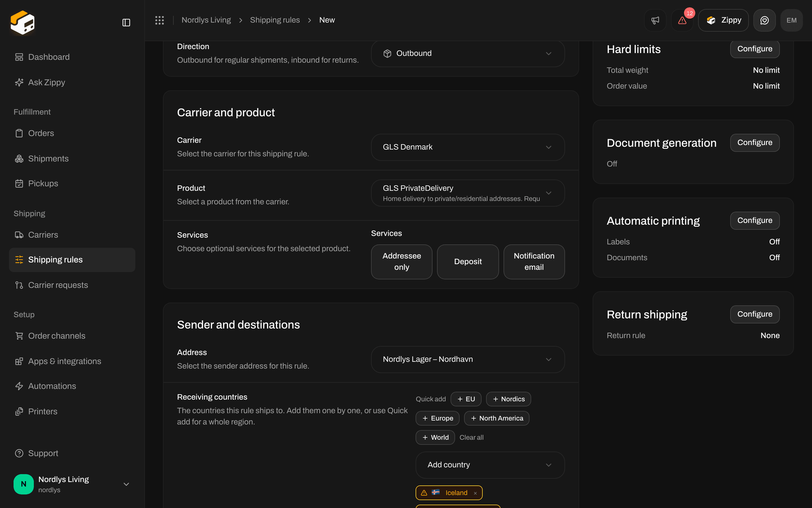Open Carriers in the sidebar
The width and height of the screenshot is (812, 508).
pyautogui.click(x=72, y=235)
